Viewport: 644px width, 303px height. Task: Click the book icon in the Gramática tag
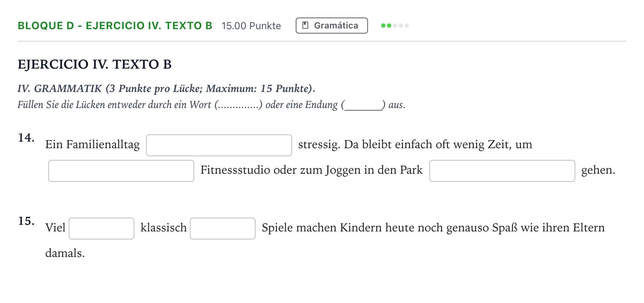tap(306, 26)
